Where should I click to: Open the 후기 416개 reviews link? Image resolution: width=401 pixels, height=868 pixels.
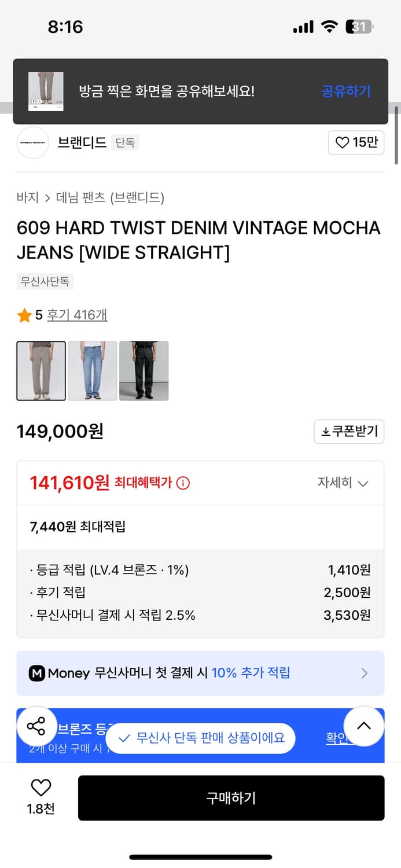(x=77, y=315)
